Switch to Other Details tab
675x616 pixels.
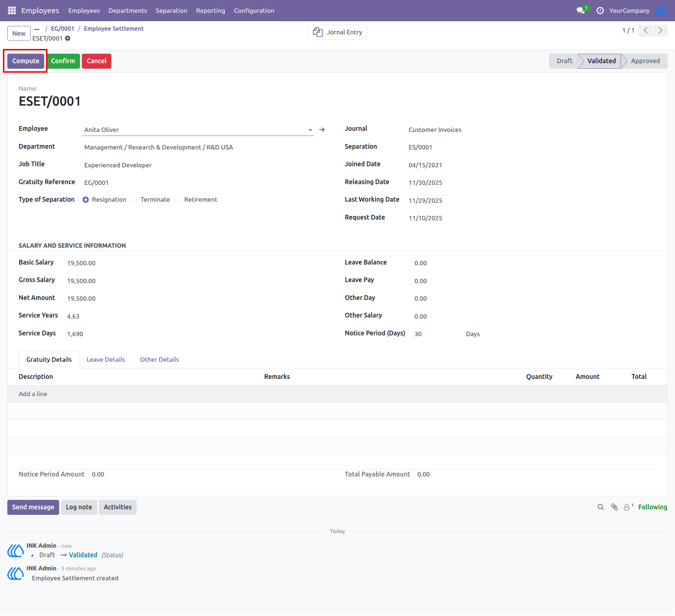click(159, 360)
